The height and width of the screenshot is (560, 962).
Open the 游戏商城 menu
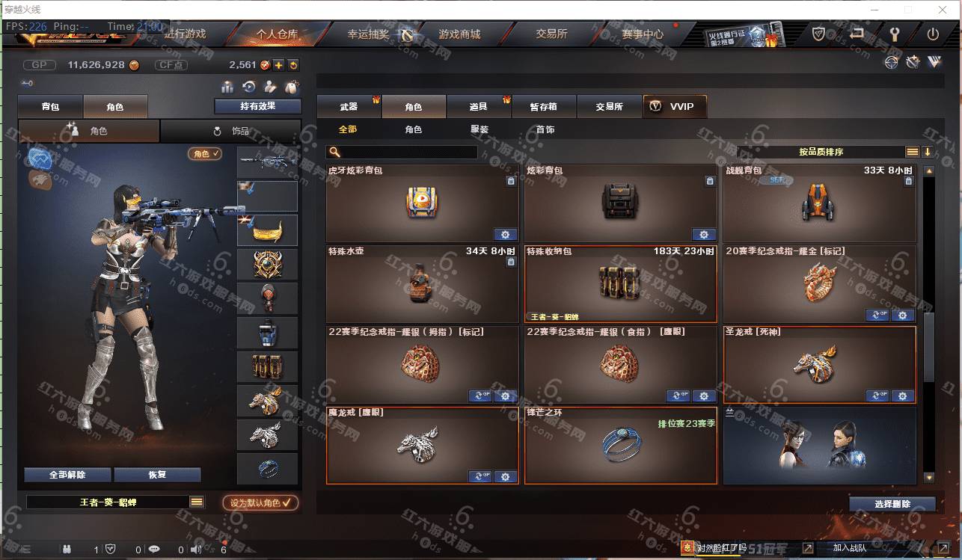[459, 34]
